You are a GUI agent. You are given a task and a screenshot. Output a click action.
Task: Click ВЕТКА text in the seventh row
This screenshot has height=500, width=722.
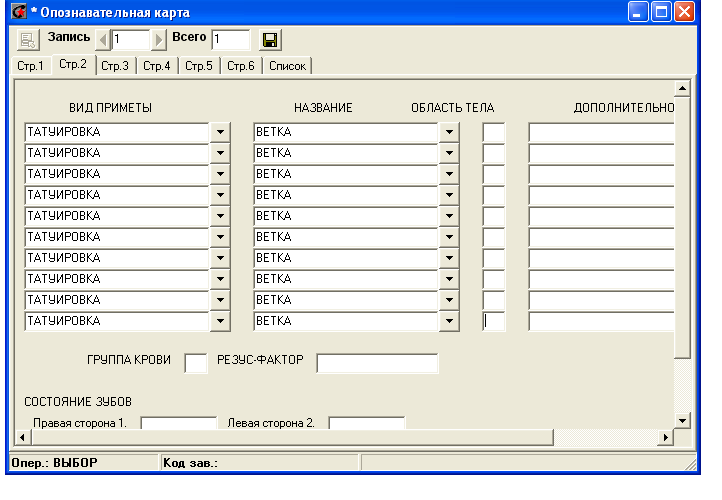pos(274,258)
